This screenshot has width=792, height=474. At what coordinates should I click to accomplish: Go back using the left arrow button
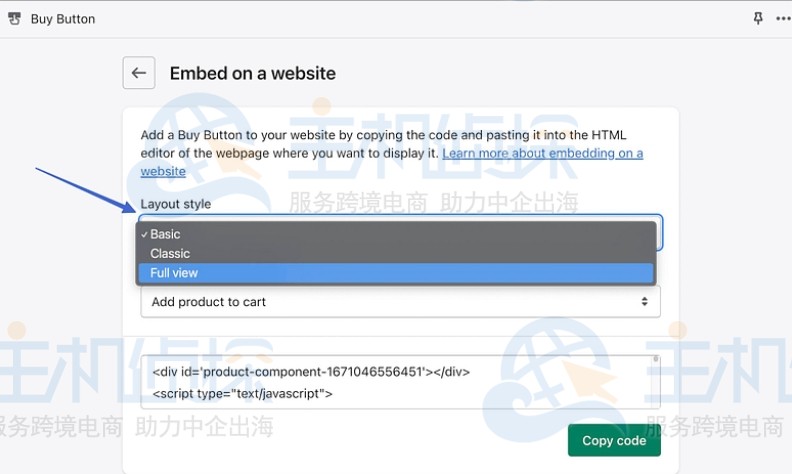139,73
